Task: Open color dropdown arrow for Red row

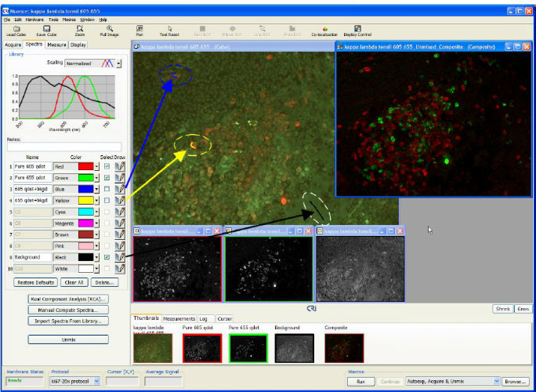Action: click(x=96, y=166)
